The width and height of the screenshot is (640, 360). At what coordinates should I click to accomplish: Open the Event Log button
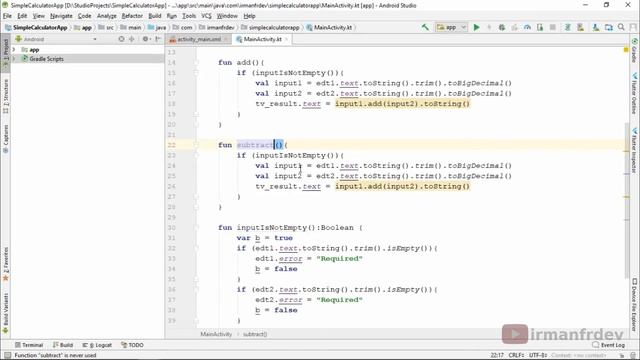609,345
